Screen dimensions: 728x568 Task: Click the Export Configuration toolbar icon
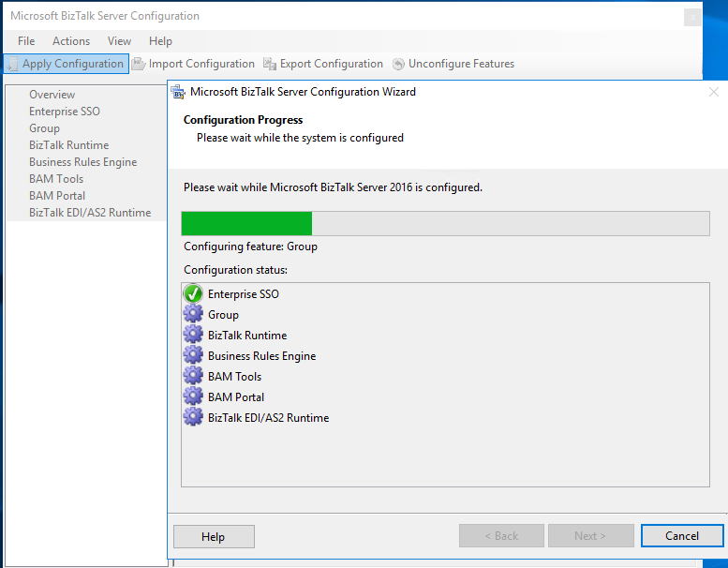(270, 64)
